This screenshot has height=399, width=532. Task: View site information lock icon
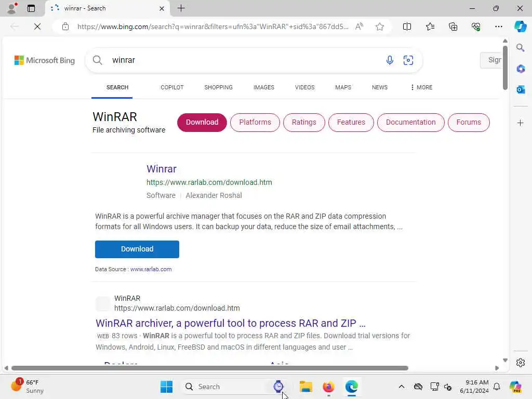coord(65,26)
